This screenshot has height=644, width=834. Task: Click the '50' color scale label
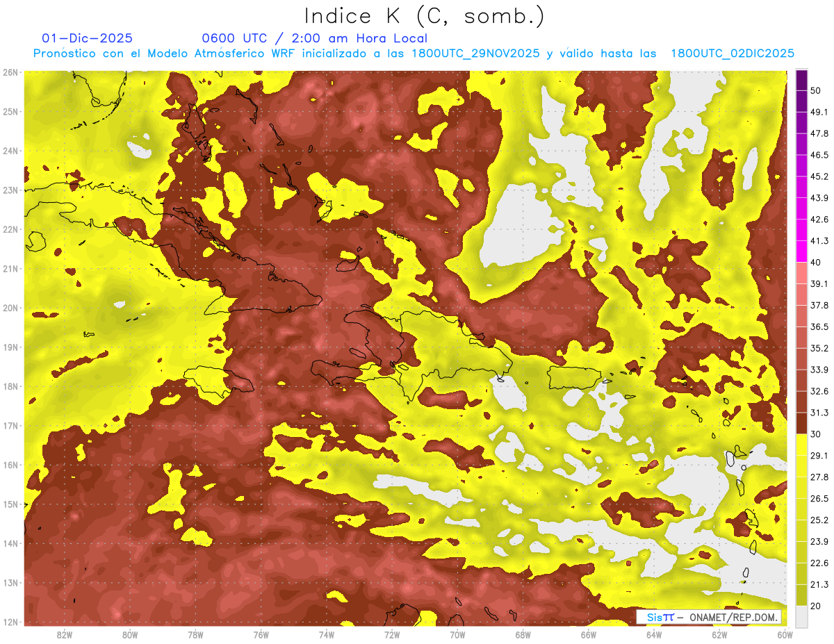pyautogui.click(x=815, y=90)
